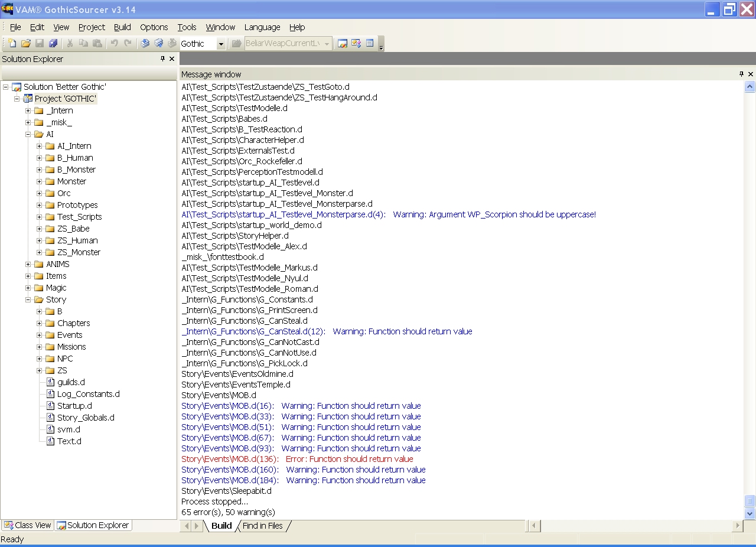Switch to the Solution Explorer tab

pos(93,525)
